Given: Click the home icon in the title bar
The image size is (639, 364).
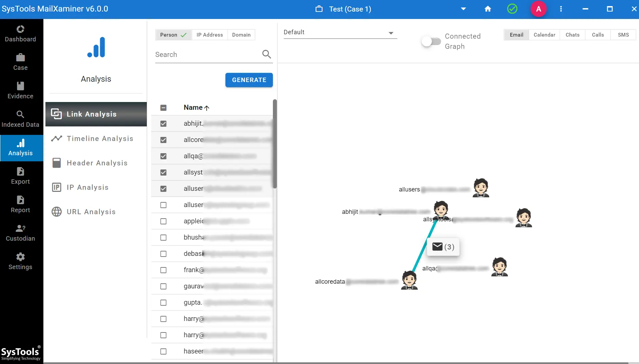Looking at the screenshot, I should click(488, 9).
